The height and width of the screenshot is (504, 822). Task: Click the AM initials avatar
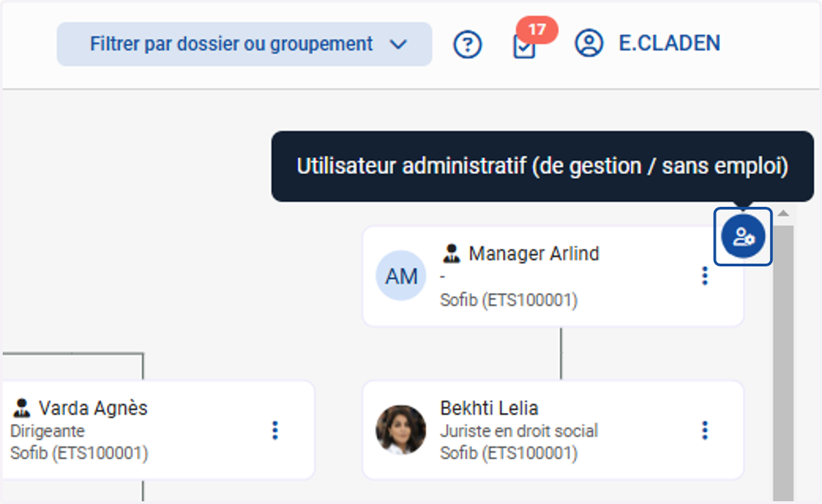(401, 276)
